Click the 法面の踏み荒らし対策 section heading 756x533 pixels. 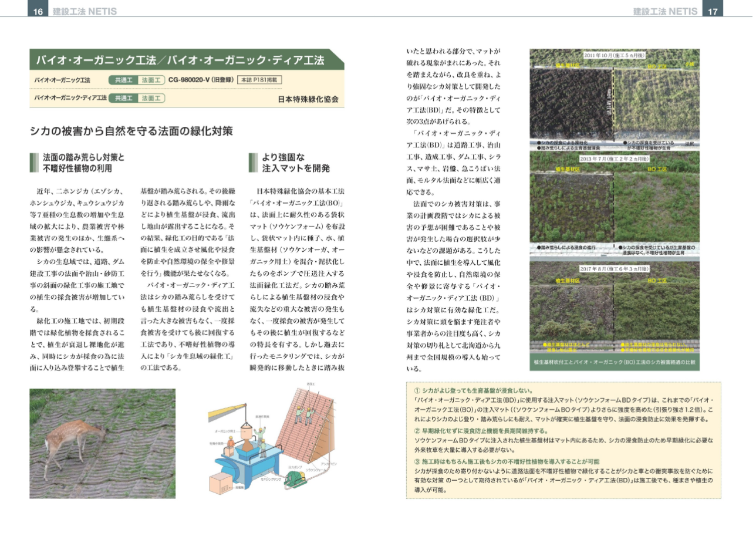83,163
